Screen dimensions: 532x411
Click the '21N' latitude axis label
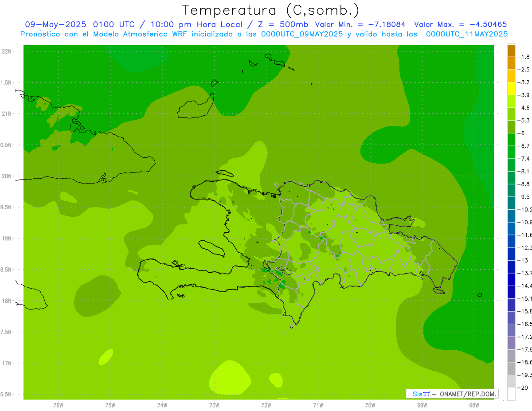7,114
